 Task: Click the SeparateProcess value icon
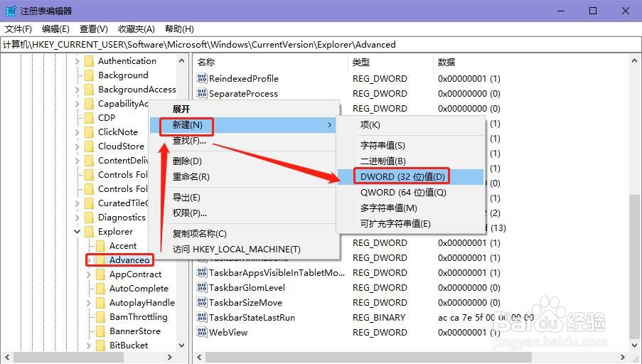tap(202, 93)
